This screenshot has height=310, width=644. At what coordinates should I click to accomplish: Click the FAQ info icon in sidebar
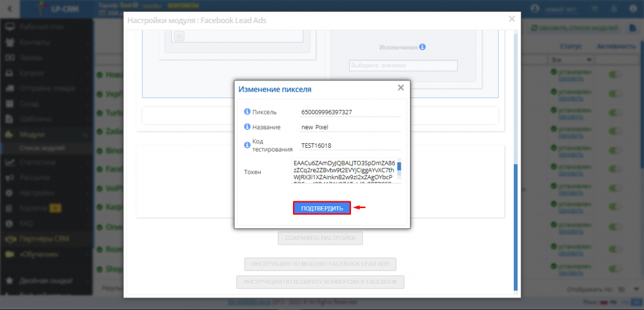(10, 224)
